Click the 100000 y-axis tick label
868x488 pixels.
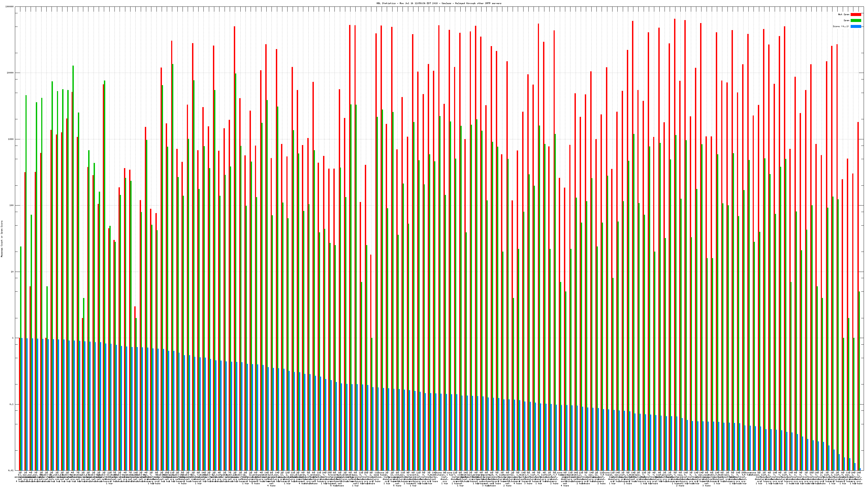tap(10, 7)
